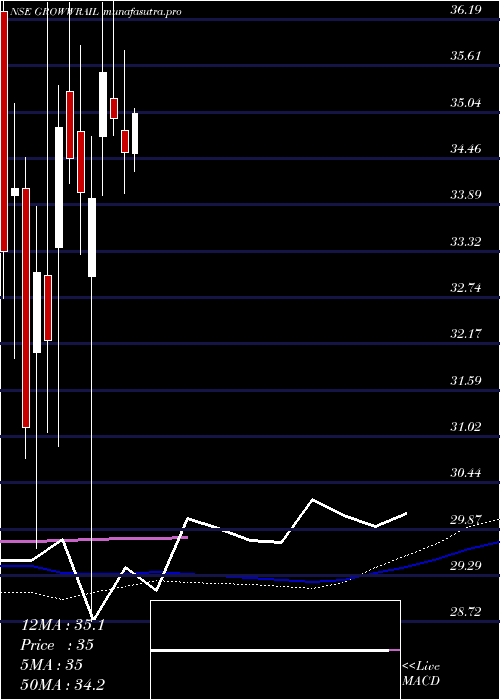The image size is (500, 700).
Task: Click the 34.46 price axis label
Action: (466, 149)
